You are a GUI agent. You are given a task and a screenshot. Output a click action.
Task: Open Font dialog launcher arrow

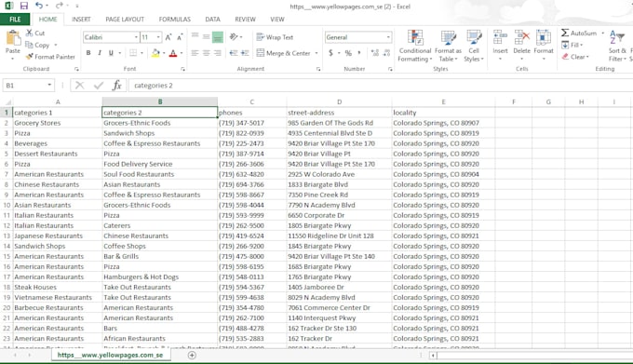tap(182, 70)
